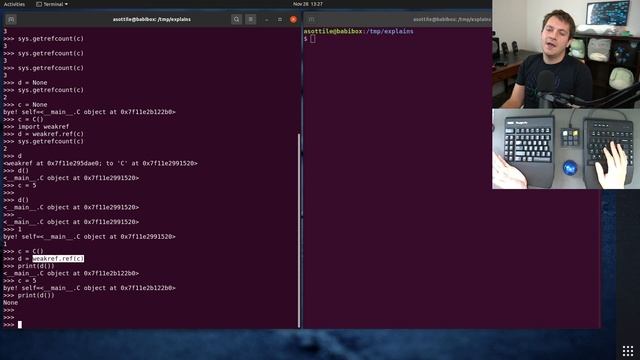Click the 'd = None' line
This screenshot has width=640, height=360.
[x=25, y=82]
